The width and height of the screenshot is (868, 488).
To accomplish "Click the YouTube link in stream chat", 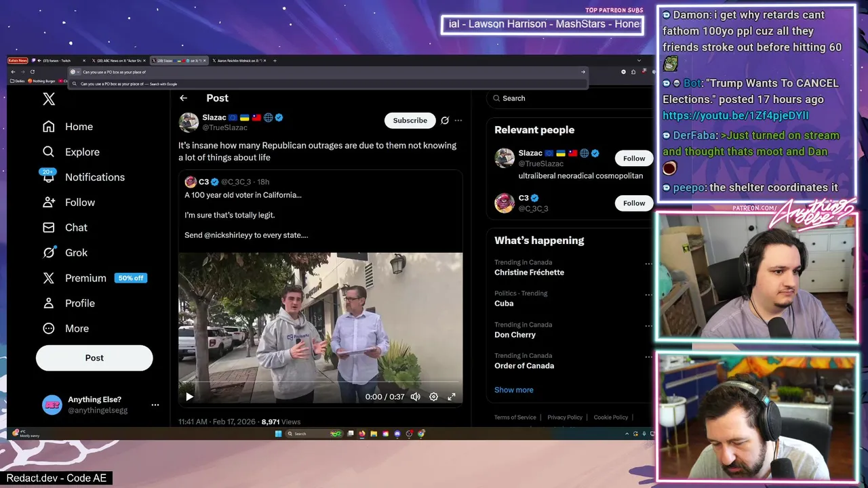I will click(736, 115).
